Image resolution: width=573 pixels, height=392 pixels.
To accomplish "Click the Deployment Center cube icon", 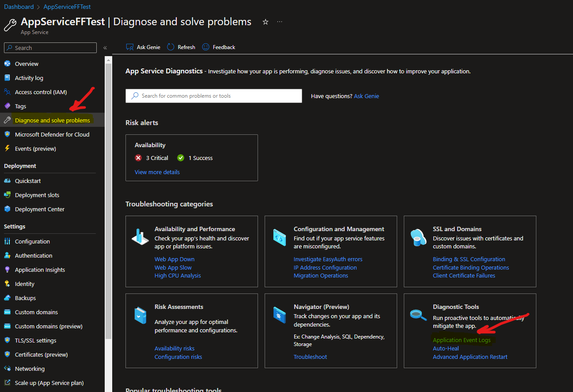I will click(x=7, y=209).
